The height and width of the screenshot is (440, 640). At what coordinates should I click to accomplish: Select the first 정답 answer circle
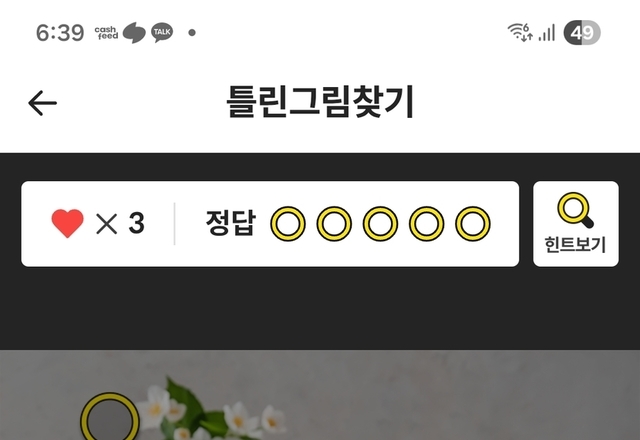click(x=288, y=224)
